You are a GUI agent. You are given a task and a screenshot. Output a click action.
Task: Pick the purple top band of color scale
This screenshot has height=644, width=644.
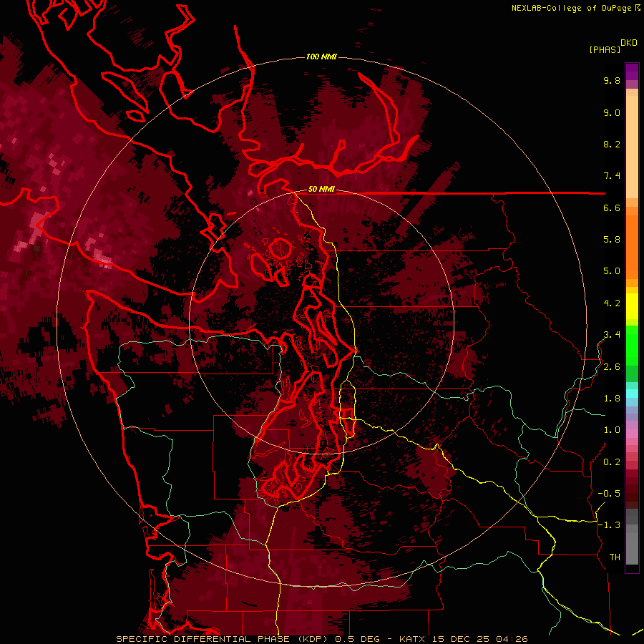pos(632,72)
